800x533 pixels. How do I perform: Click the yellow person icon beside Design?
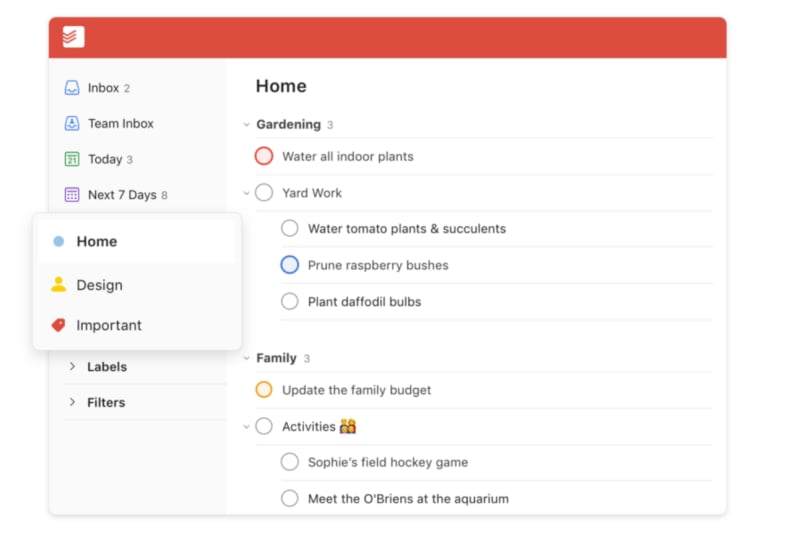pos(59,285)
